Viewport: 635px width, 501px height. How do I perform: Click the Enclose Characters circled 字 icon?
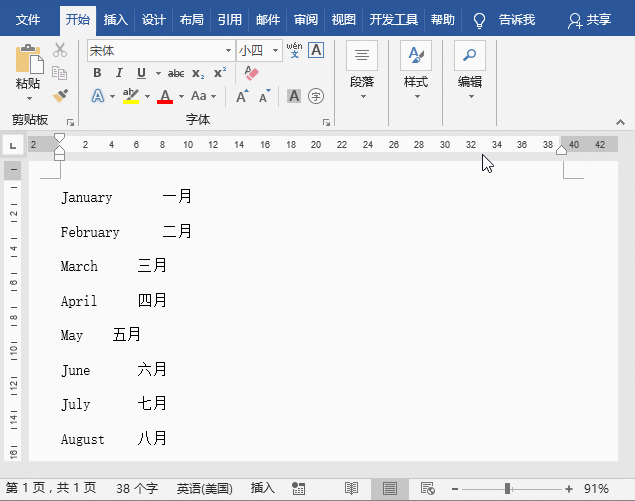click(316, 96)
